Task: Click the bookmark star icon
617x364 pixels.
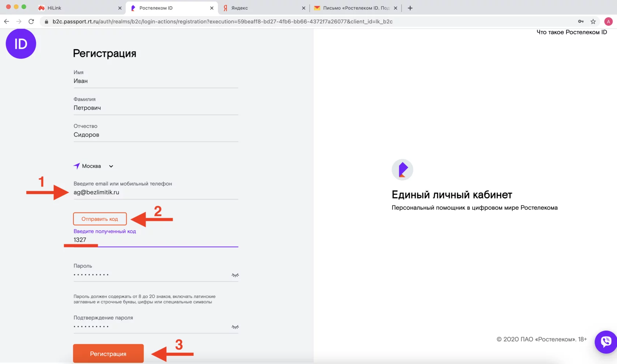Action: 594,21
